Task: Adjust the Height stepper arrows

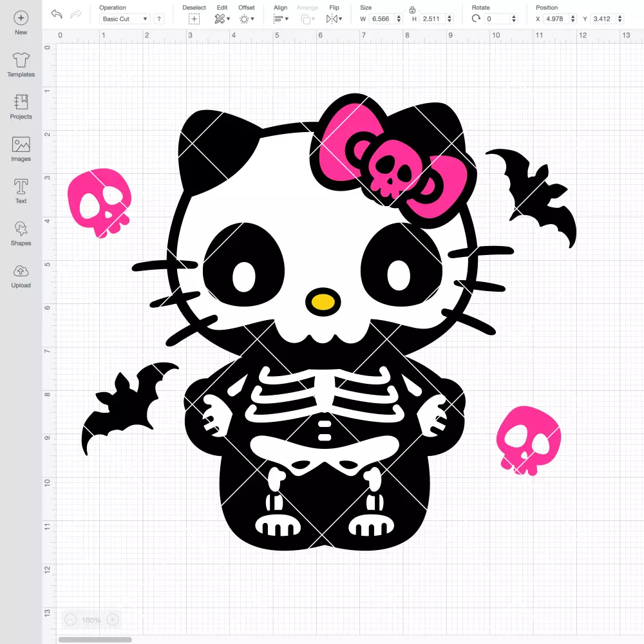Action: point(450,19)
